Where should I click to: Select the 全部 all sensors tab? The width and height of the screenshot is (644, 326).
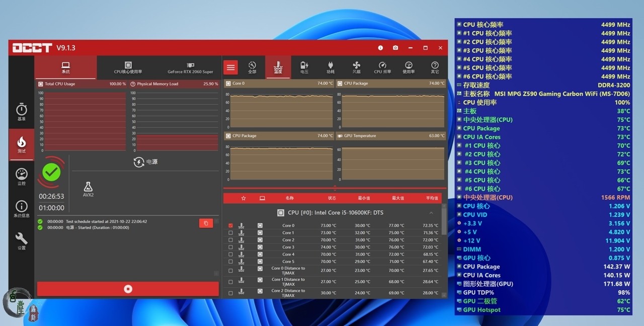click(x=252, y=67)
